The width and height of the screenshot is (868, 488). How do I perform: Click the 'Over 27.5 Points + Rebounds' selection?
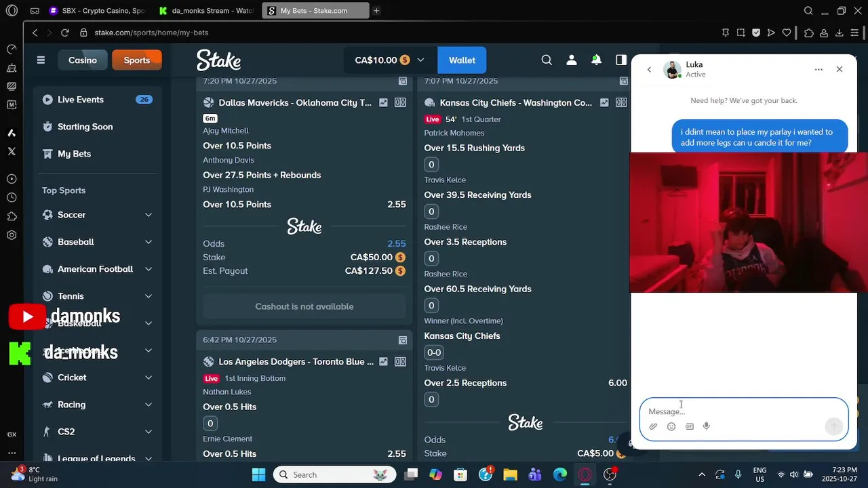click(x=262, y=175)
